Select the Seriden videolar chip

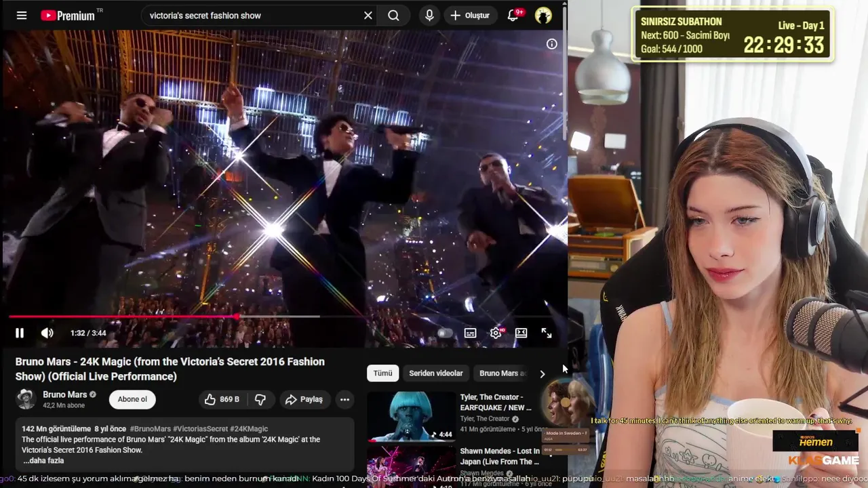coord(436,373)
